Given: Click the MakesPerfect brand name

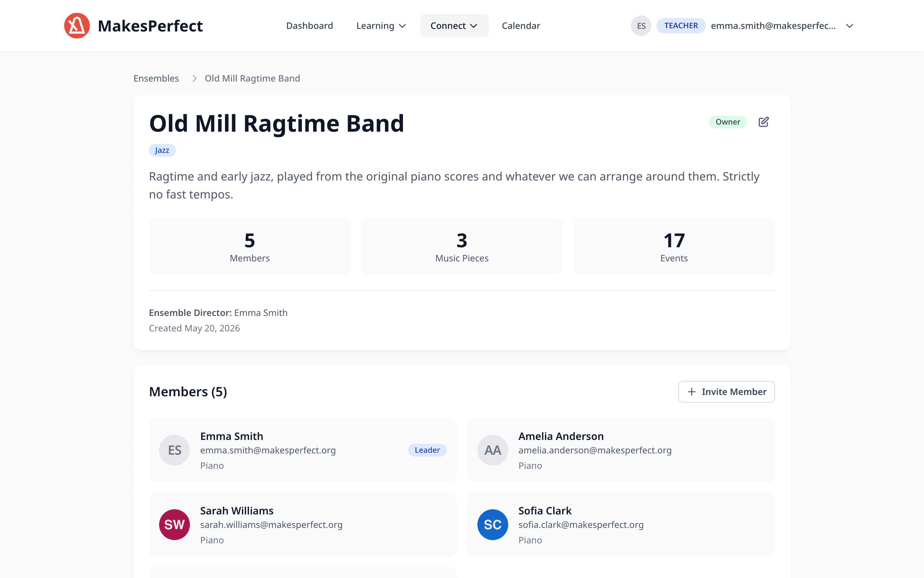Looking at the screenshot, I should click(x=150, y=26).
